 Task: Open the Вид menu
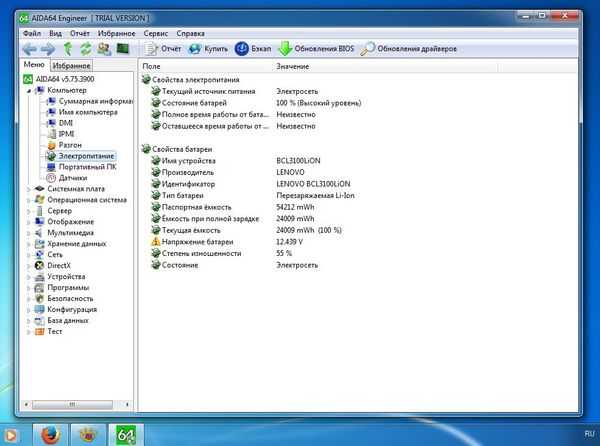[x=55, y=33]
